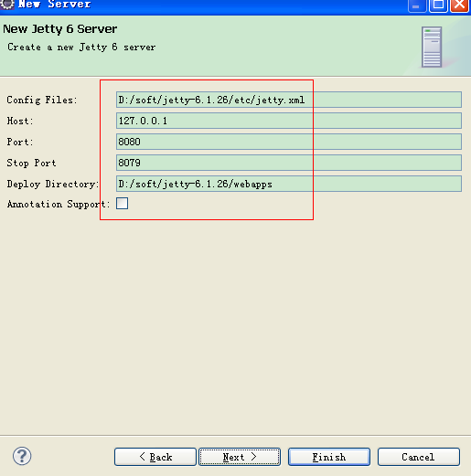Click the help question mark icon
Viewport: 471px width, 476px height.
tap(22, 456)
